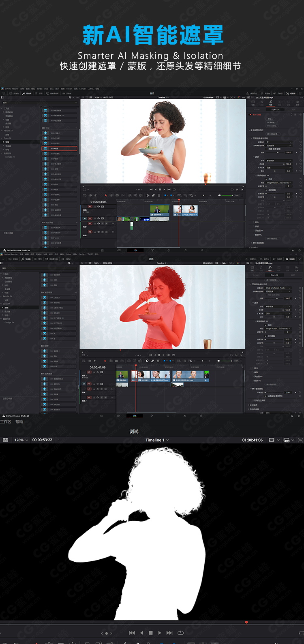Click the bypass color and Fusion icon in bottom viewer
Viewport: 304px width, 644px height.
coord(287,440)
